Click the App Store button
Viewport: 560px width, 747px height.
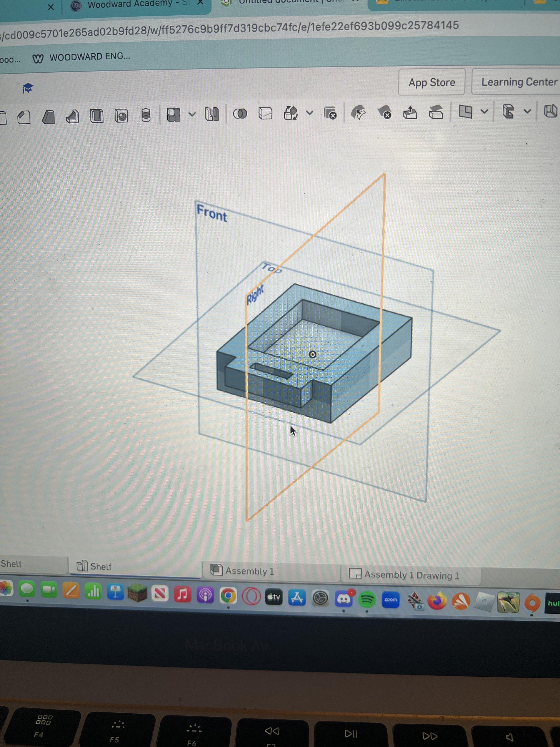[x=431, y=82]
